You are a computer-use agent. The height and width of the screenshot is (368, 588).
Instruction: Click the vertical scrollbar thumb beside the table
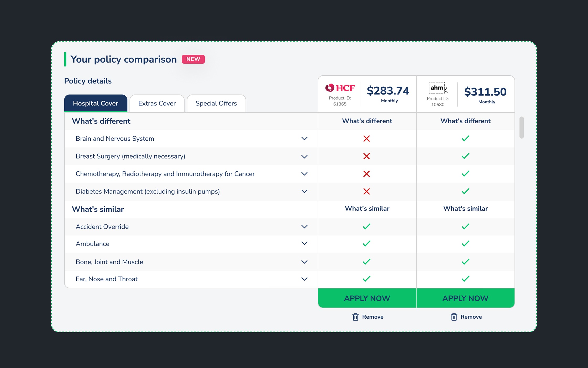click(521, 127)
